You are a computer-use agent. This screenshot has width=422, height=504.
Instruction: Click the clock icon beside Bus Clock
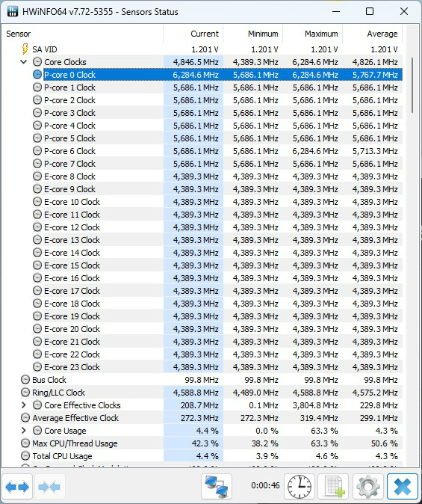click(25, 380)
